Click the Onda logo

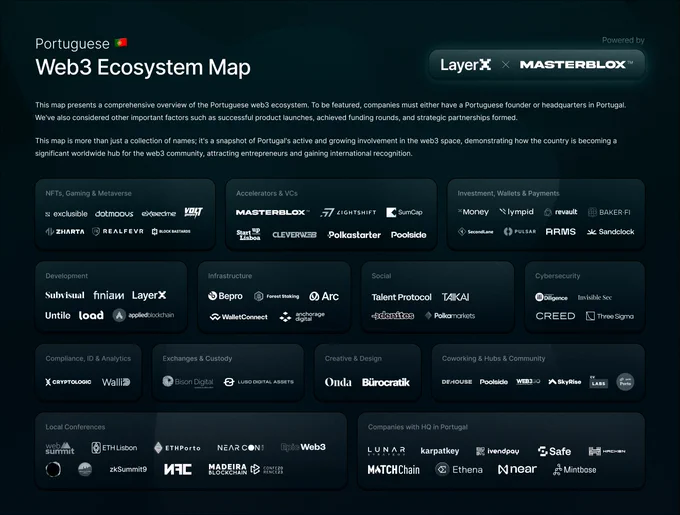point(338,382)
